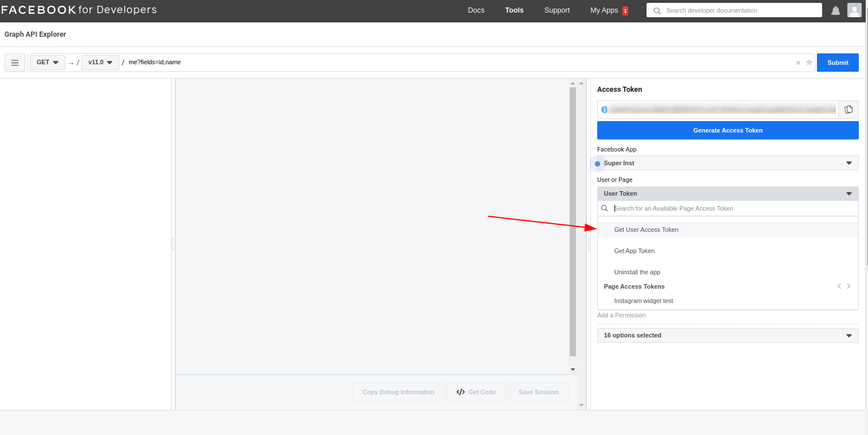
Task: Select Get User Access Token option
Action: [727, 230]
